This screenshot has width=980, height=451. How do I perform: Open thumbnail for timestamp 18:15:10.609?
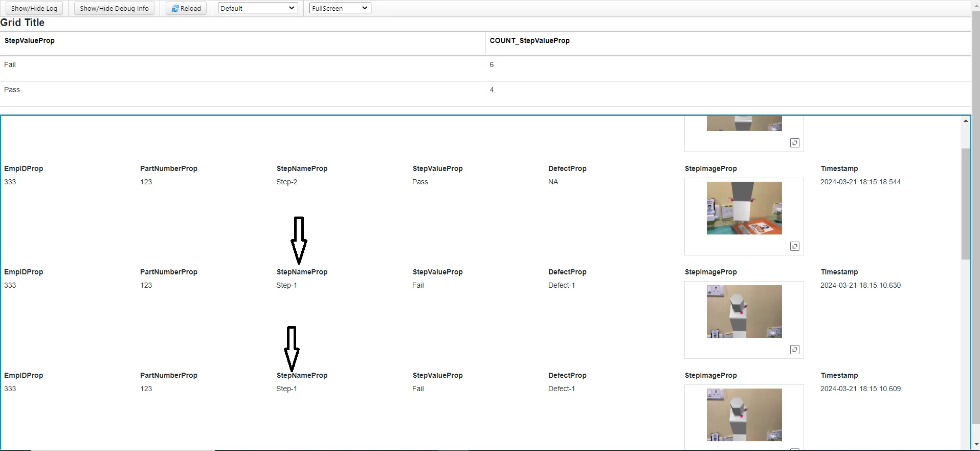tap(744, 415)
